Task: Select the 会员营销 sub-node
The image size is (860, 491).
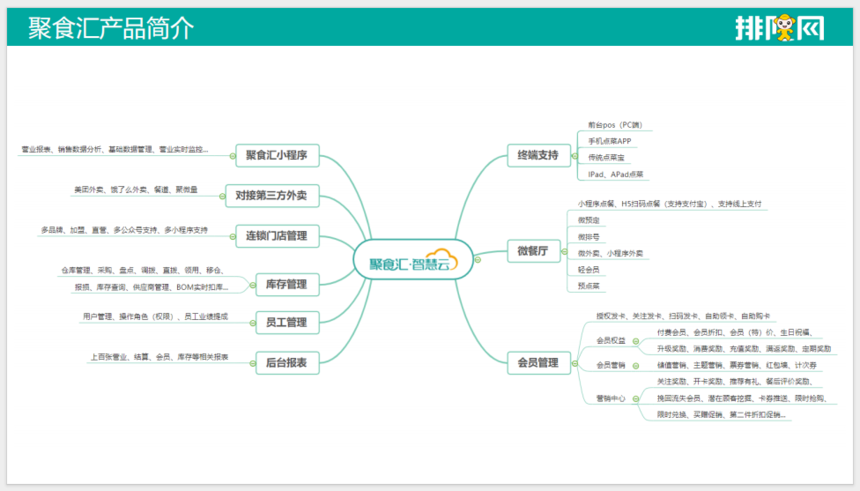Action: pyautogui.click(x=610, y=365)
